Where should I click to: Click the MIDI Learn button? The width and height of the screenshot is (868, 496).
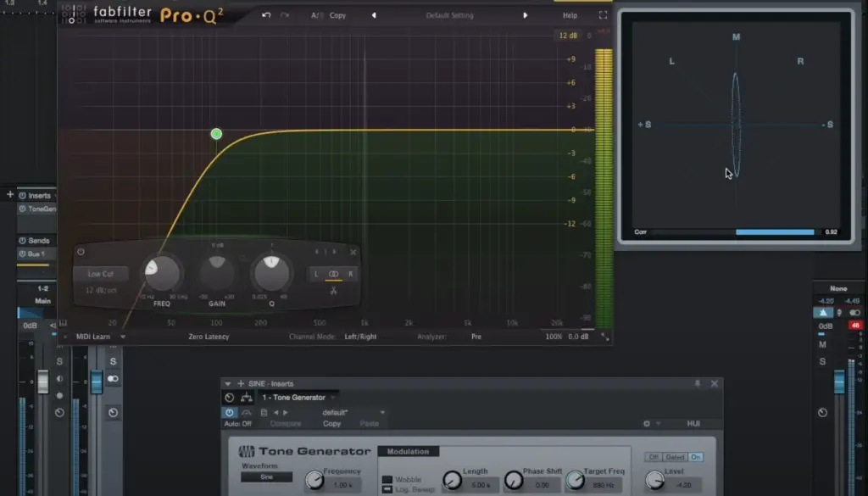[93, 337]
